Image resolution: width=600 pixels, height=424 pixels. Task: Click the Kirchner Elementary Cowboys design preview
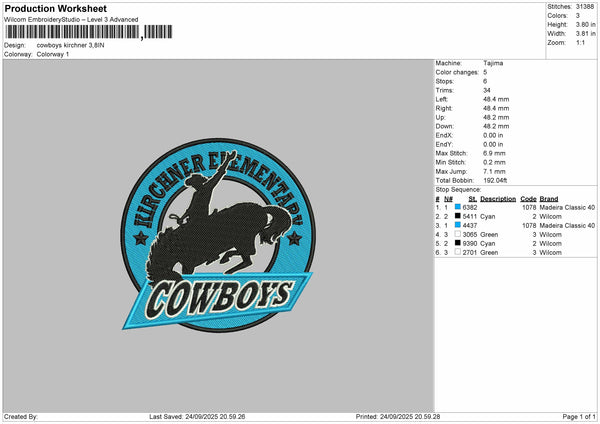click(x=218, y=235)
